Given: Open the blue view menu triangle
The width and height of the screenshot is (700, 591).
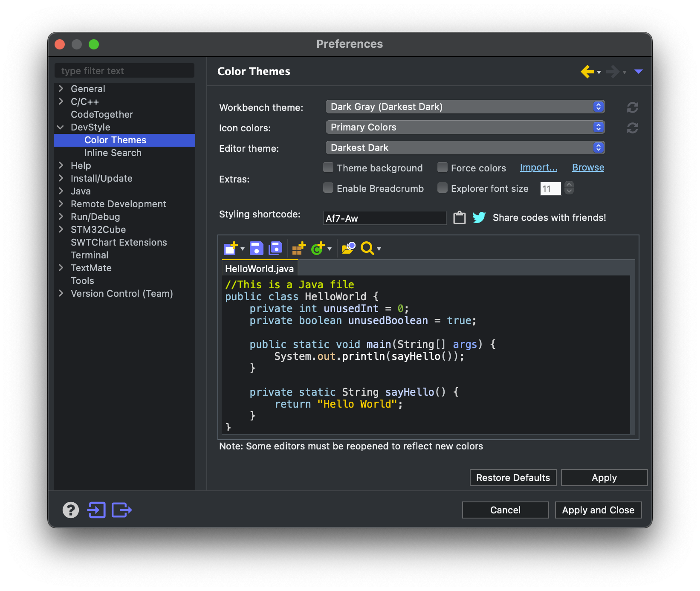Looking at the screenshot, I should tap(638, 72).
